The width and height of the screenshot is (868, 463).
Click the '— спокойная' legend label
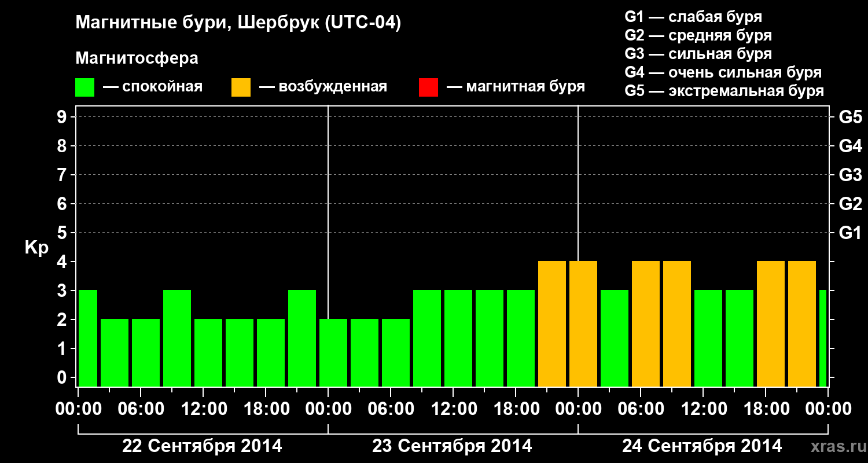point(153,87)
